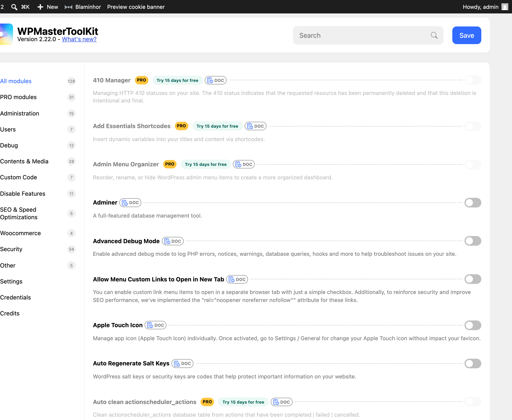Open DOC for Add Essentials Shortcodes
The height and width of the screenshot is (420, 512).
256,126
